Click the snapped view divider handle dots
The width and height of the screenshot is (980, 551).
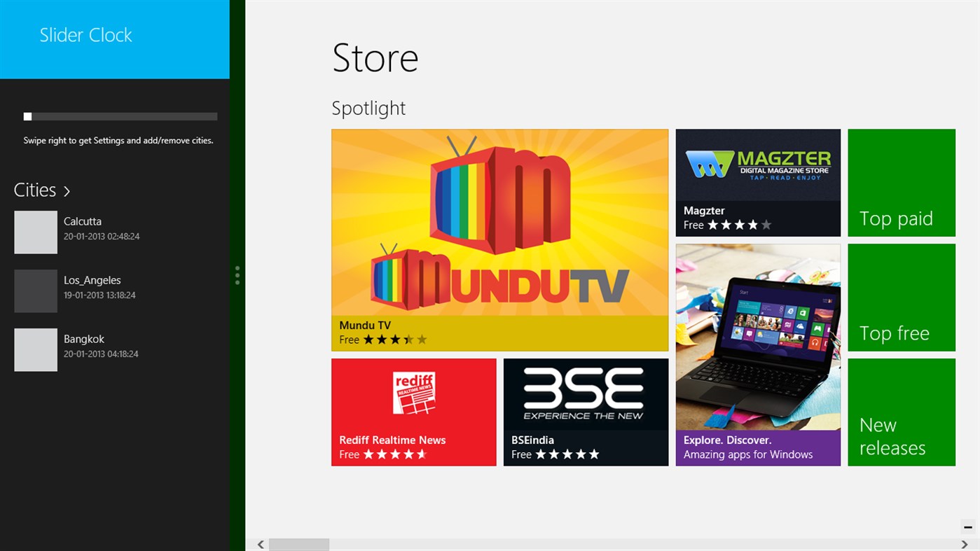[x=237, y=275]
